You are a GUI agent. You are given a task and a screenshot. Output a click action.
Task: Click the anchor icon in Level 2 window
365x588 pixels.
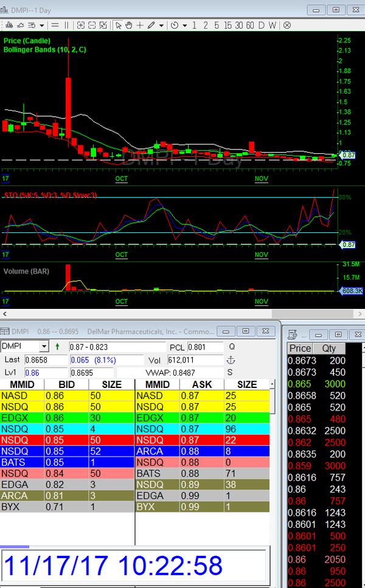pos(230,360)
